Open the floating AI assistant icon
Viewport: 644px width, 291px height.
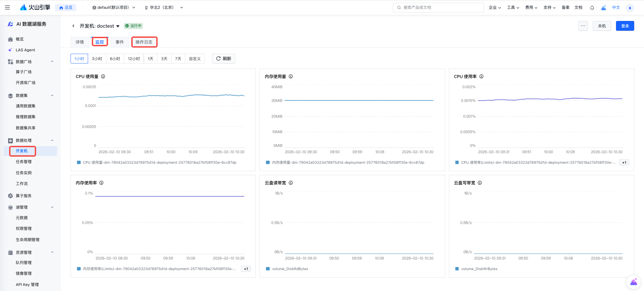(x=634, y=282)
